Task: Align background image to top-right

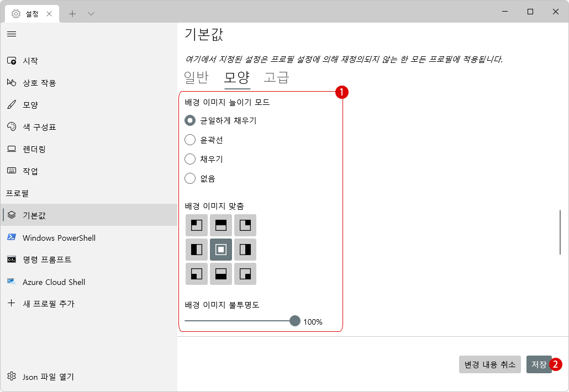Action: (x=245, y=225)
